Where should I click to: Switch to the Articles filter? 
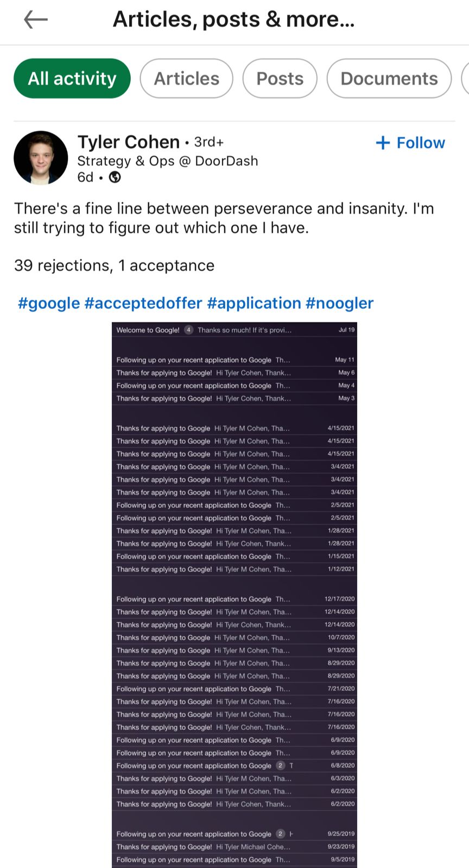187,79
